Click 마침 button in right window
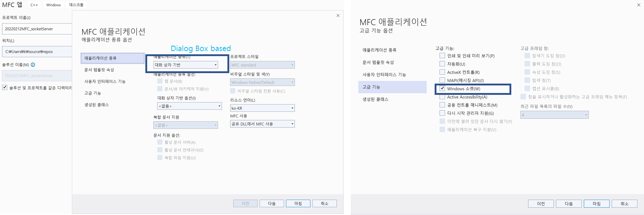The image size is (644, 215). (x=597, y=204)
